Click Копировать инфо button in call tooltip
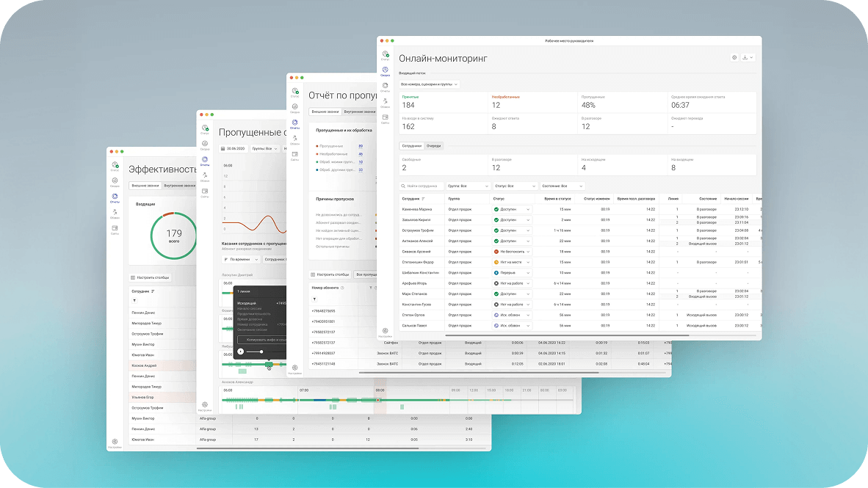The height and width of the screenshot is (488, 868). coord(262,340)
